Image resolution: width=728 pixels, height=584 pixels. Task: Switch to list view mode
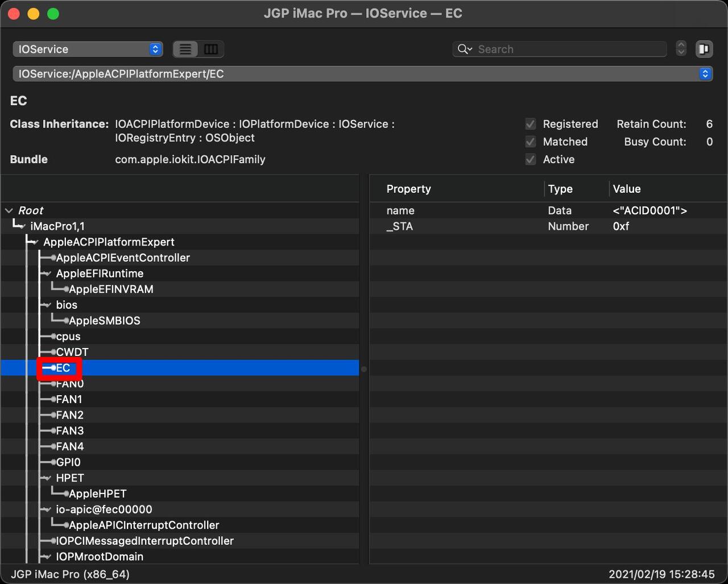tap(185, 49)
